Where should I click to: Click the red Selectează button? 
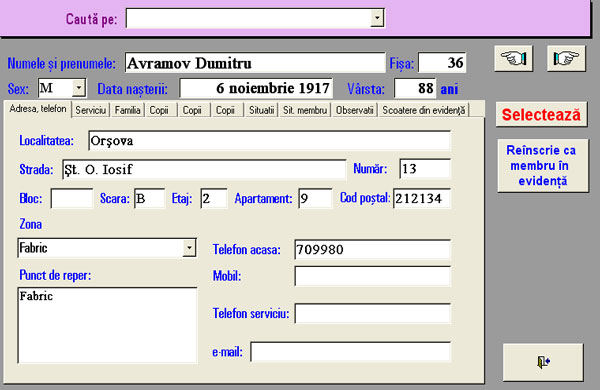click(x=541, y=114)
